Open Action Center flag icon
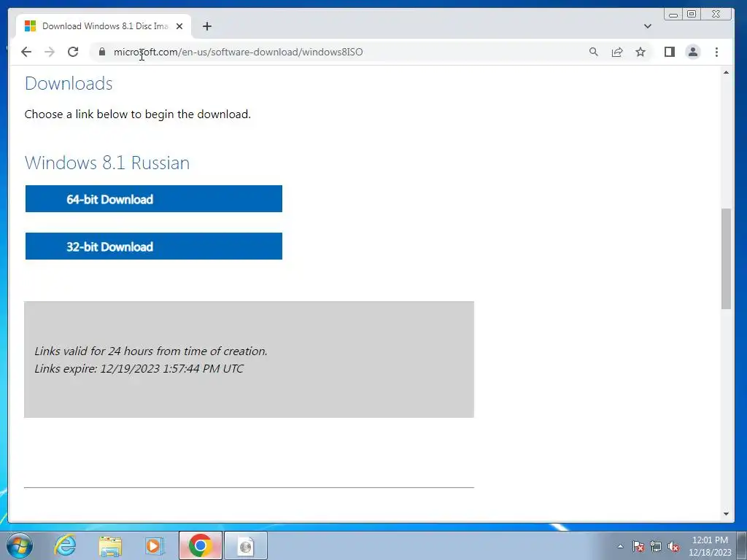The height and width of the screenshot is (560, 747). click(x=638, y=546)
